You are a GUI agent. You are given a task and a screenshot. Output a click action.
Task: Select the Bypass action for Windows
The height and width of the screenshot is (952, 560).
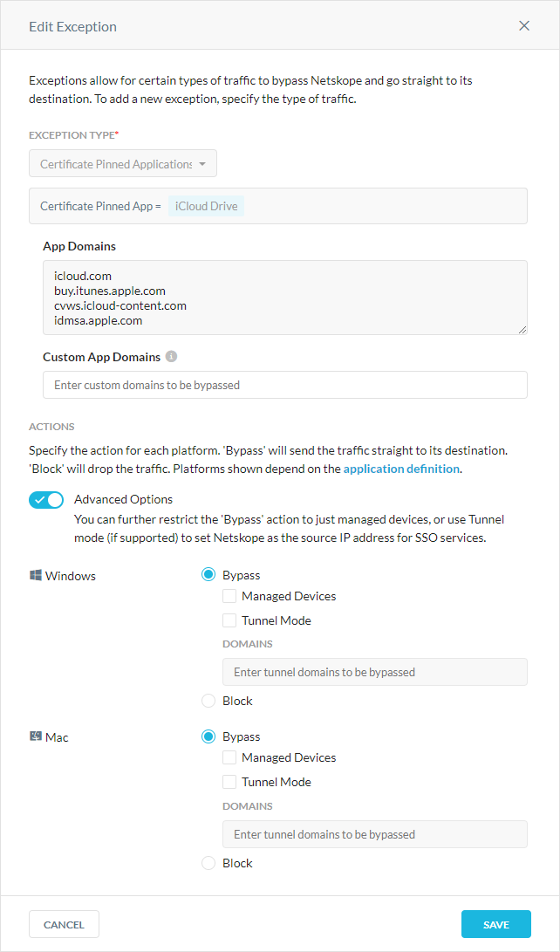coord(208,575)
